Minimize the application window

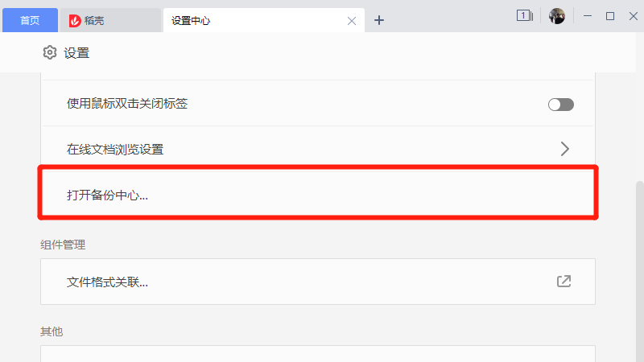tap(588, 16)
